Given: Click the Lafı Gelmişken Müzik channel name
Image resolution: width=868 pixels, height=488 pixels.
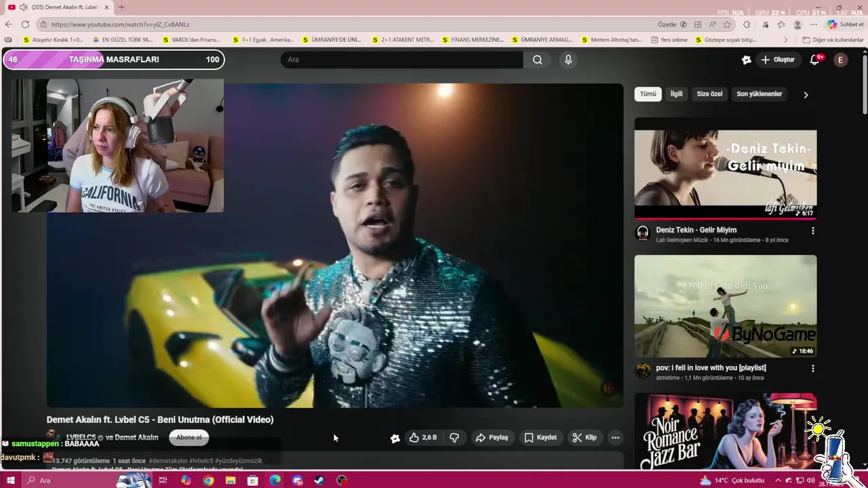Looking at the screenshot, I should click(684, 241).
